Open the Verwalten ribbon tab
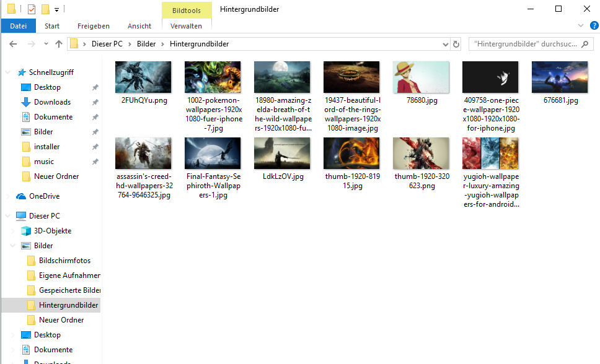Image resolution: width=600 pixels, height=364 pixels. (x=187, y=26)
